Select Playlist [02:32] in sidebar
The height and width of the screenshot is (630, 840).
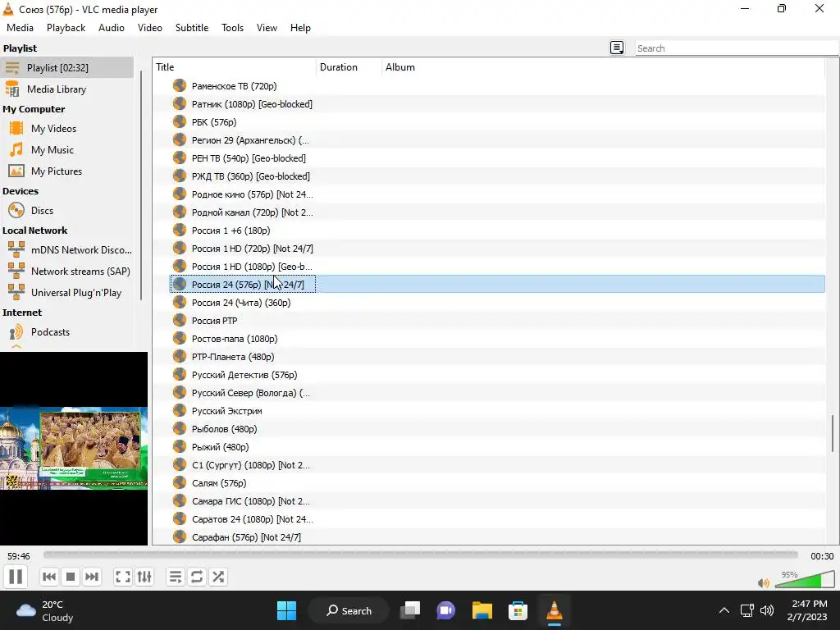[x=67, y=68]
